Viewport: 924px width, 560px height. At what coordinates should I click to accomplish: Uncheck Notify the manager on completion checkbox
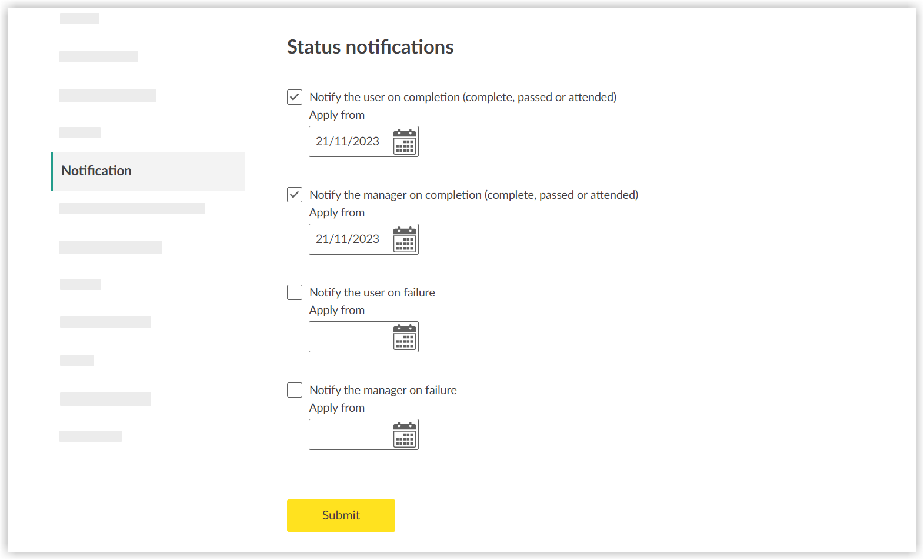(295, 195)
